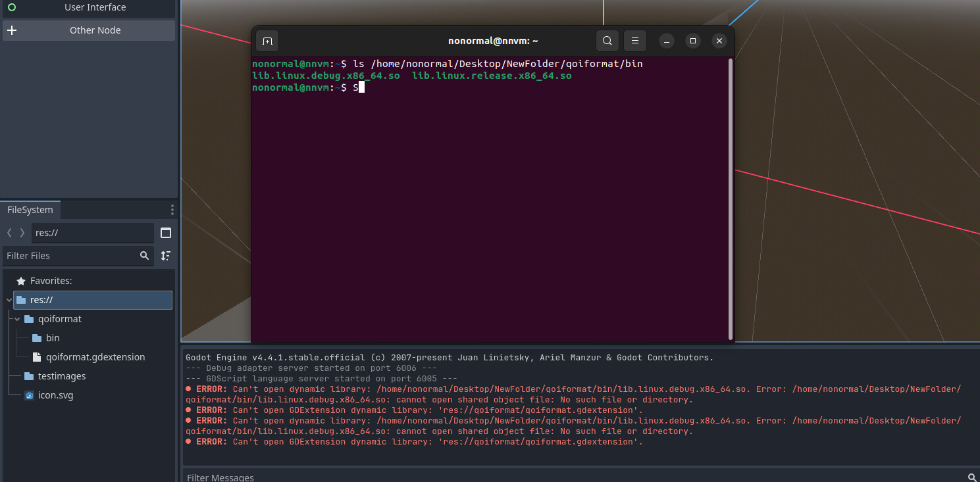Image resolution: width=980 pixels, height=482 pixels.
Task: Close the terminal window
Action: (x=719, y=41)
